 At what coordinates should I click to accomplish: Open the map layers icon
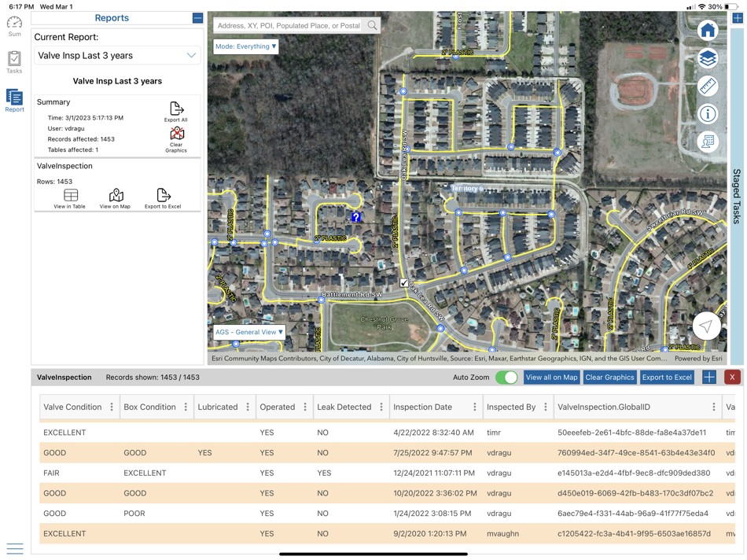(x=708, y=59)
